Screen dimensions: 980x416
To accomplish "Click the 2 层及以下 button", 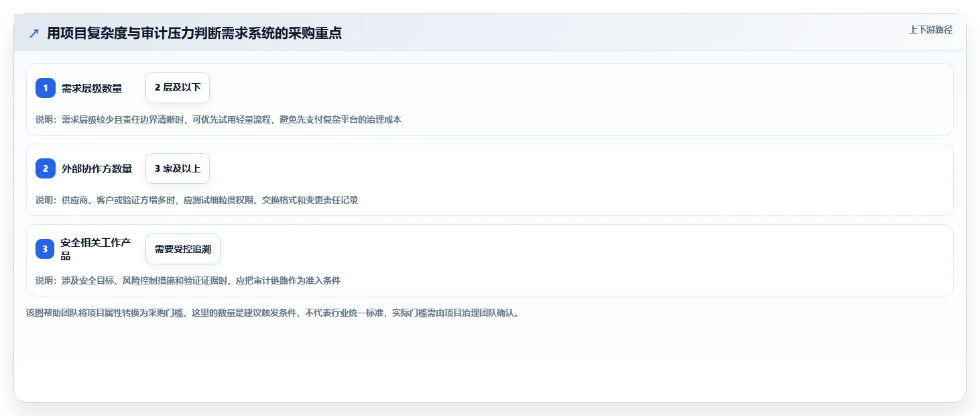I will [178, 88].
